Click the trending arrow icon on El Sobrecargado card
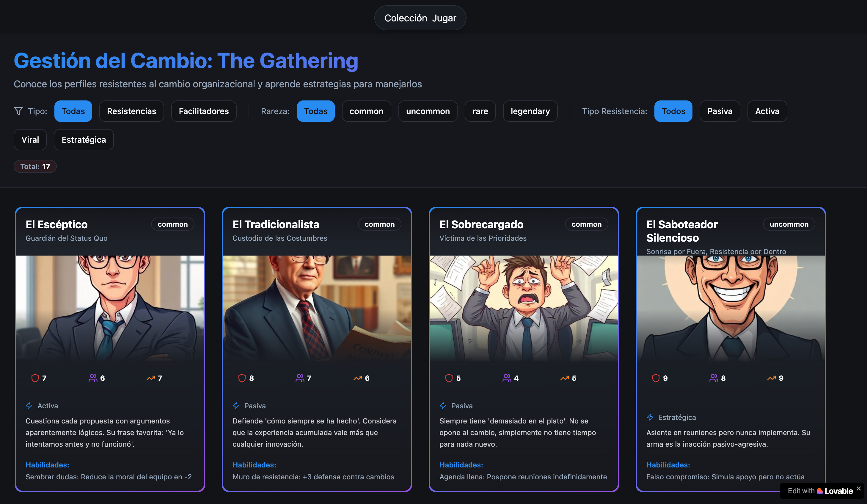867x504 pixels. click(x=564, y=378)
